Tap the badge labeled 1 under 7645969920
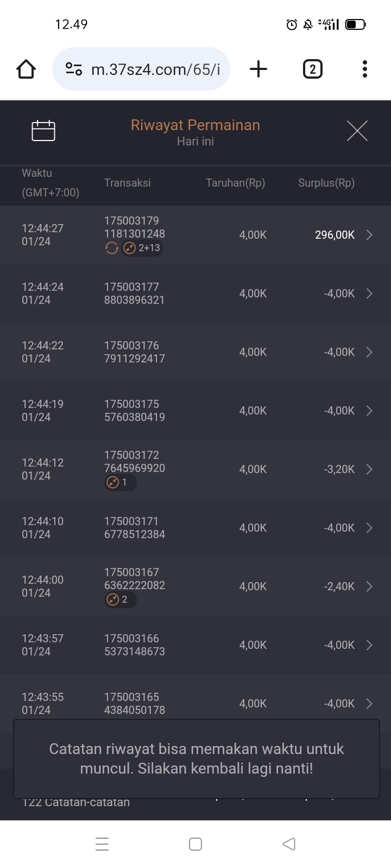 (x=120, y=482)
